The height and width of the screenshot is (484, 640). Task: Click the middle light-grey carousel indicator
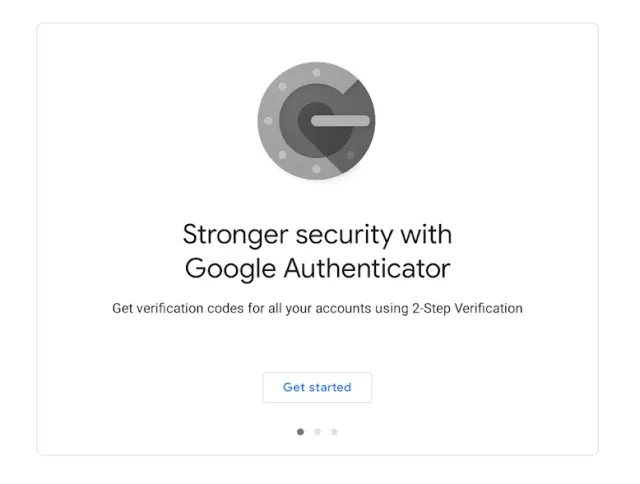point(317,432)
